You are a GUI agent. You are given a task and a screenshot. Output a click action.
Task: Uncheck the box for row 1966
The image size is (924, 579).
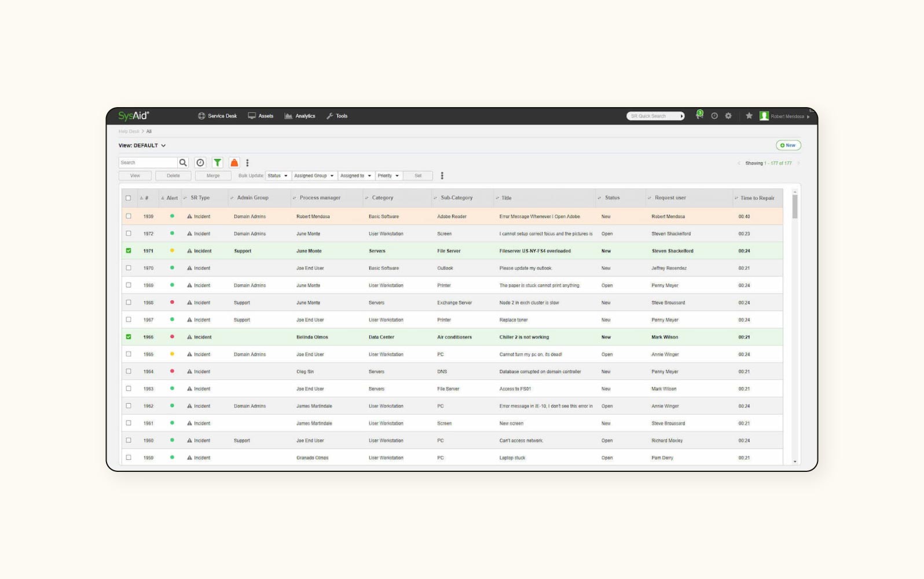point(129,337)
